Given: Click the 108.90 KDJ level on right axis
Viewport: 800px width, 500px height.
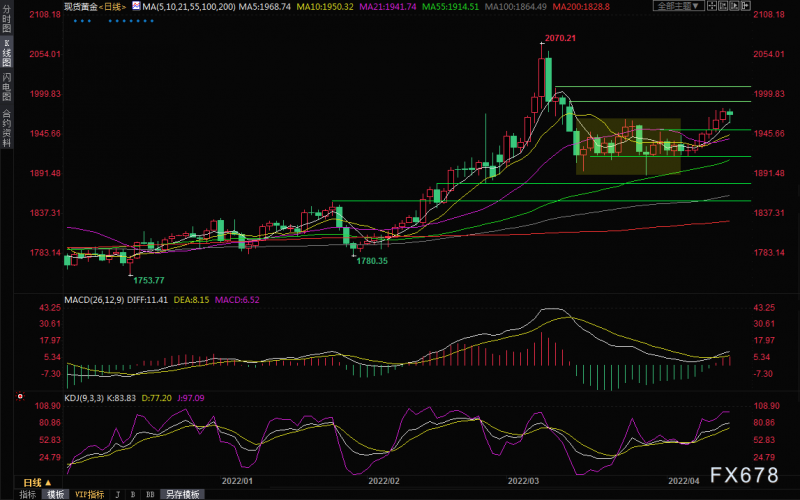Looking at the screenshot, I should click(x=767, y=406).
